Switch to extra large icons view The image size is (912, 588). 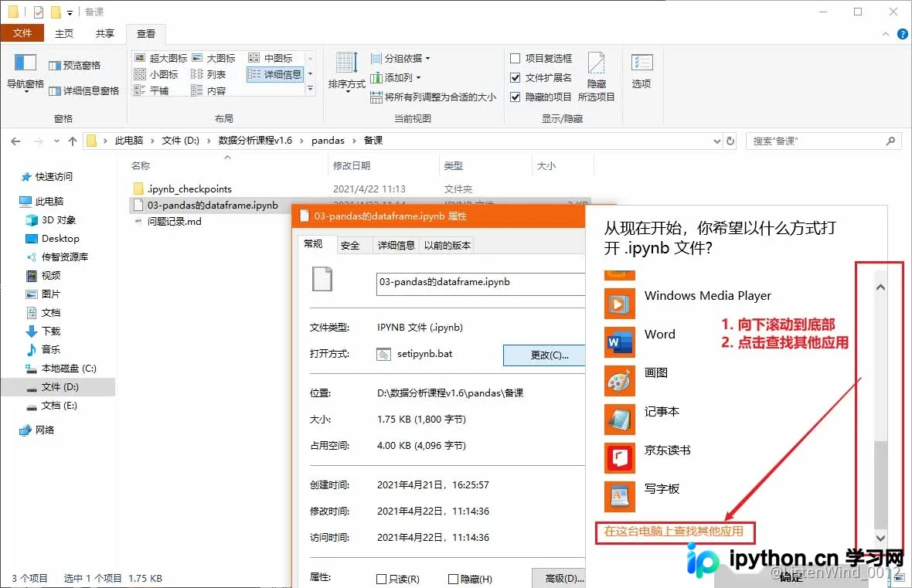(161, 58)
